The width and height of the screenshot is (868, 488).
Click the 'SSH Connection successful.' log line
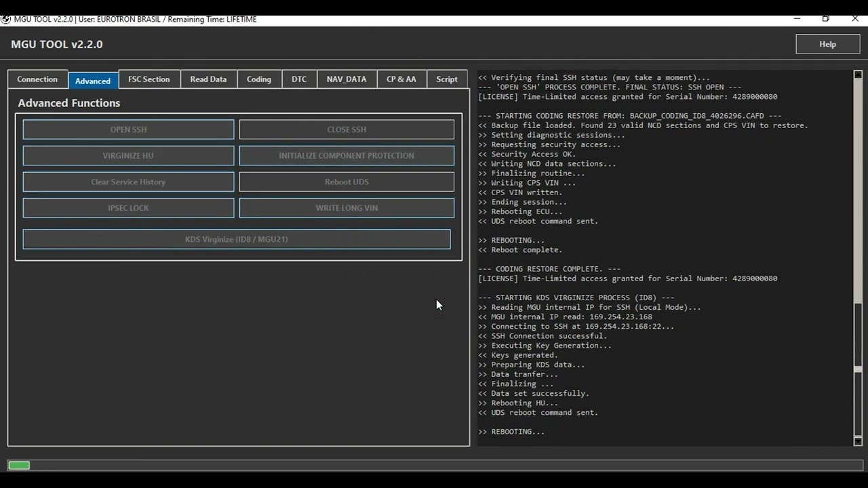tap(542, 335)
